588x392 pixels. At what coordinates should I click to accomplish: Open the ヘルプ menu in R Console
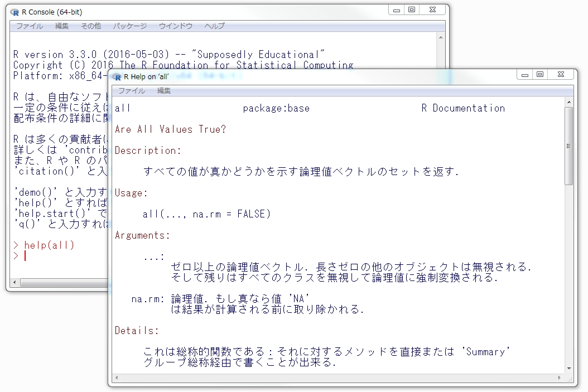click(x=215, y=26)
